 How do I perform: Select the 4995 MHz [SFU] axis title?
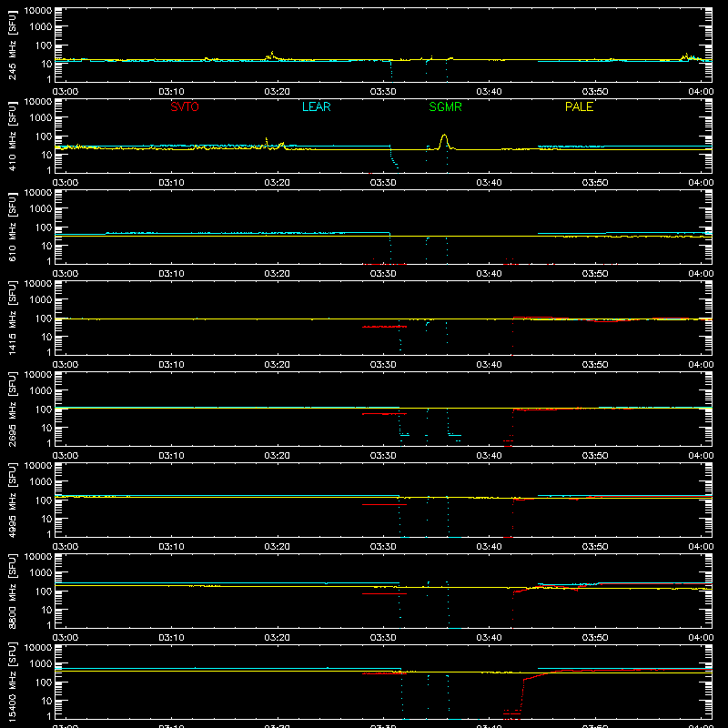coord(12,500)
